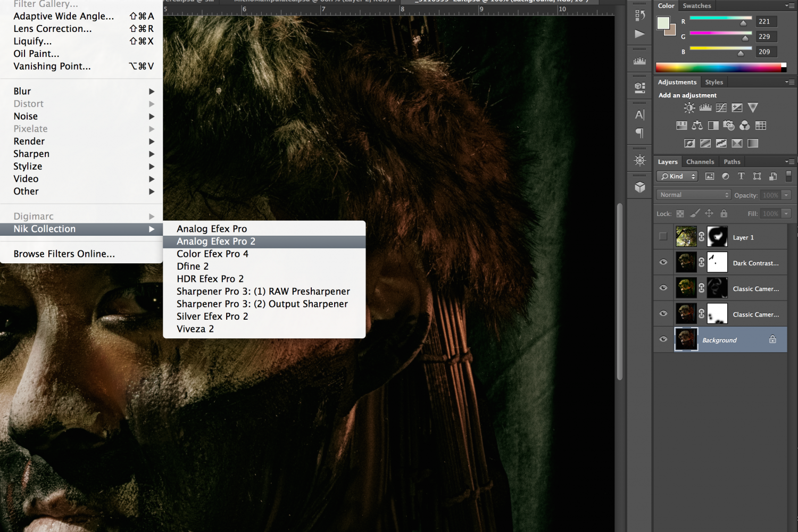Filter layers by pixel layers icon
This screenshot has height=532, width=798.
(710, 177)
